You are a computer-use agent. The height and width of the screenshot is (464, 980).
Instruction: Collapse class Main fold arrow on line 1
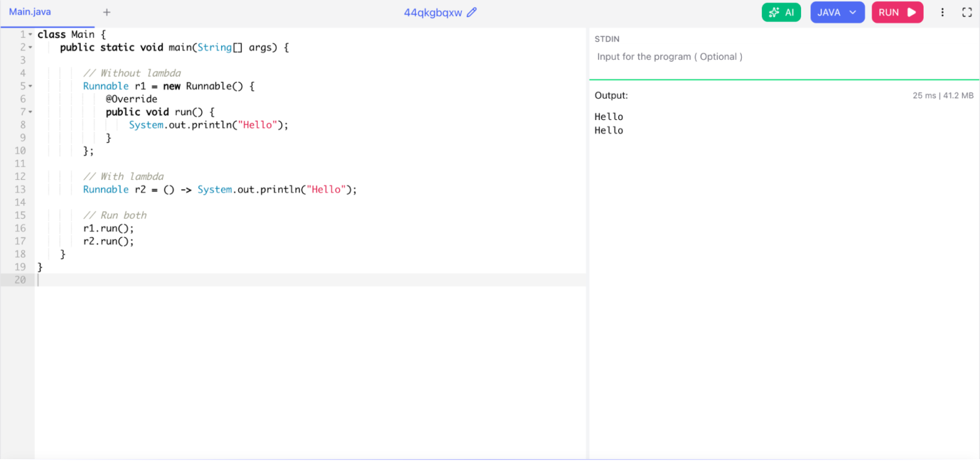point(31,34)
